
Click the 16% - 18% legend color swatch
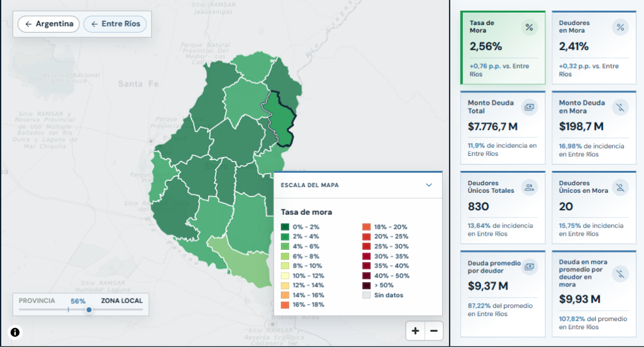[285, 305]
